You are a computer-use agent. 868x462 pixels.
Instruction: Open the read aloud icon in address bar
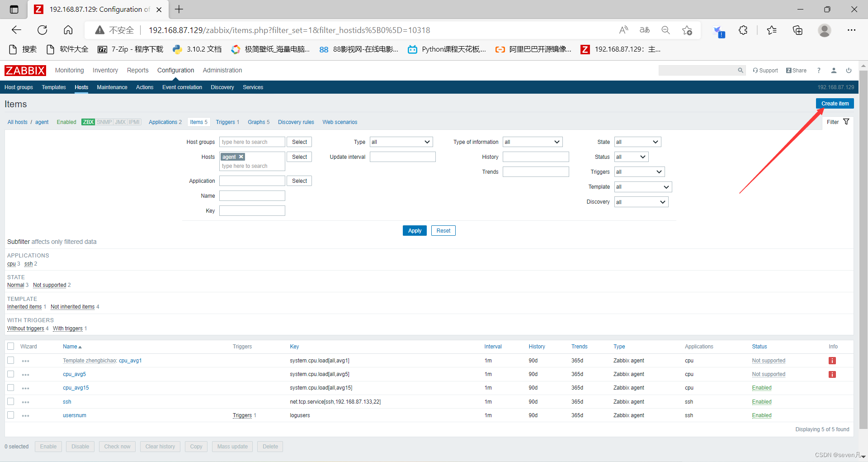[x=623, y=30]
